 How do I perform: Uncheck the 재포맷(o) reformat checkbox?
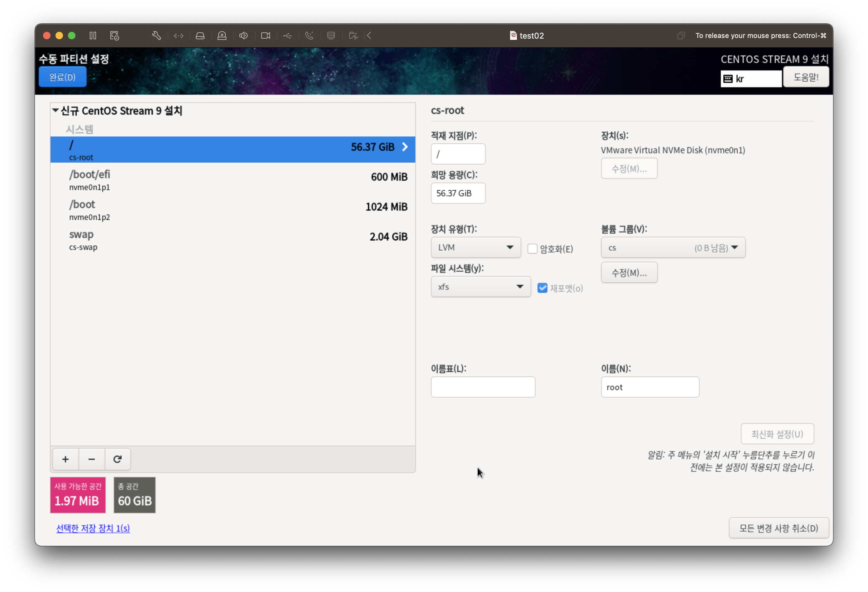tap(542, 288)
